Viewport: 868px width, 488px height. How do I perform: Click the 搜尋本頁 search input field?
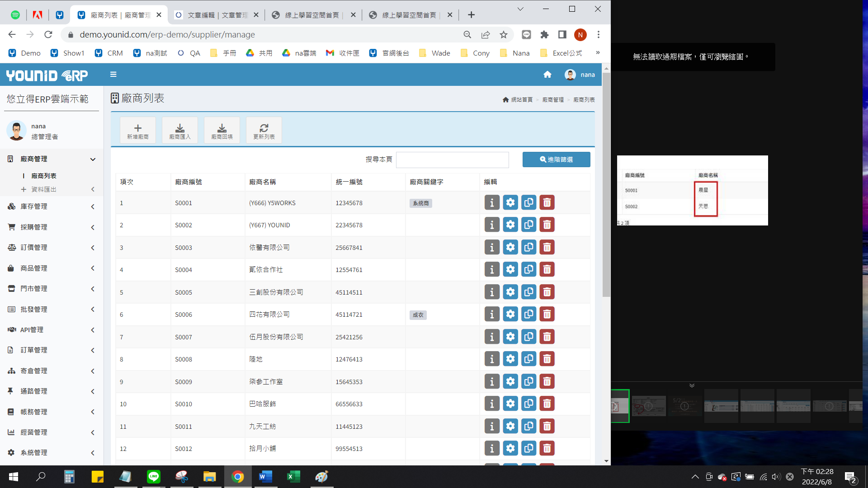pyautogui.click(x=452, y=160)
